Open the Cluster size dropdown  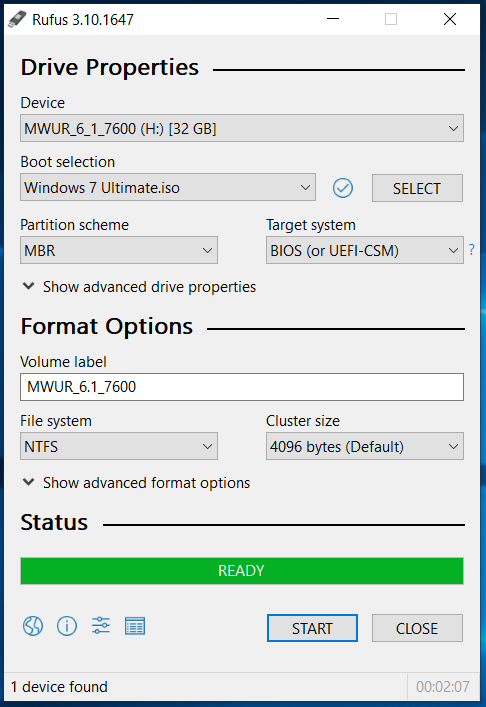point(365,446)
